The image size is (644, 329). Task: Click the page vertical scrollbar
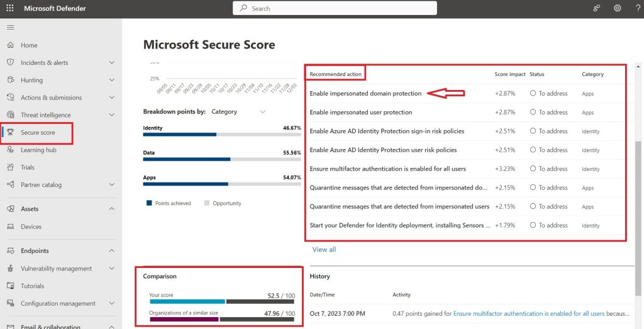click(638, 218)
